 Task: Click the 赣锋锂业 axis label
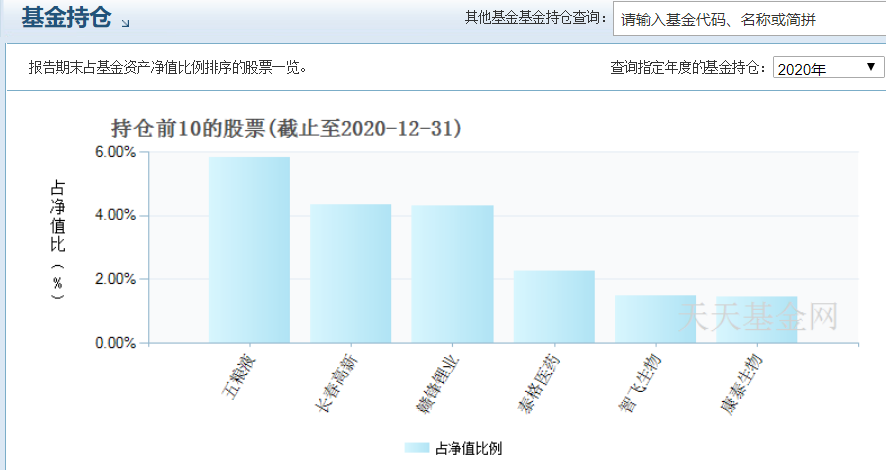[x=438, y=384]
